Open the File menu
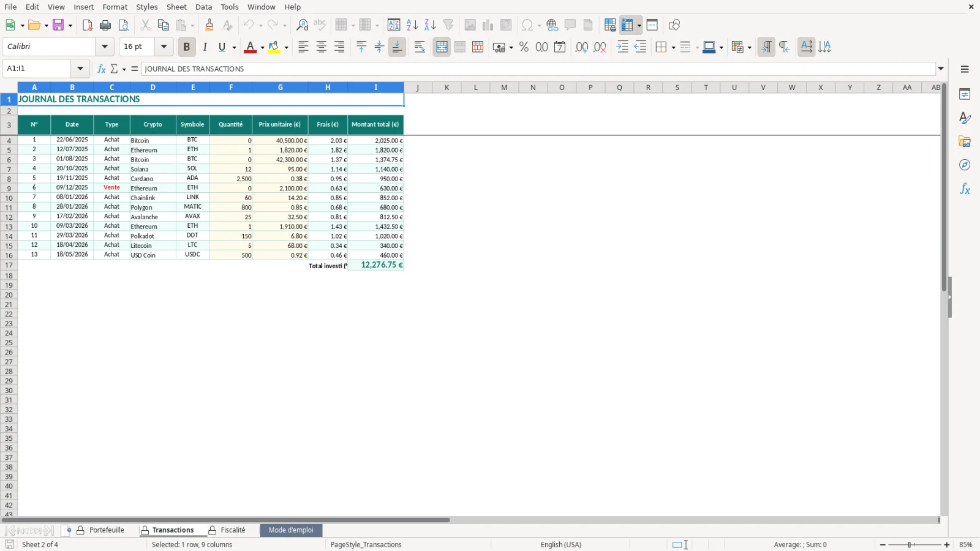980x551 pixels. click(10, 7)
